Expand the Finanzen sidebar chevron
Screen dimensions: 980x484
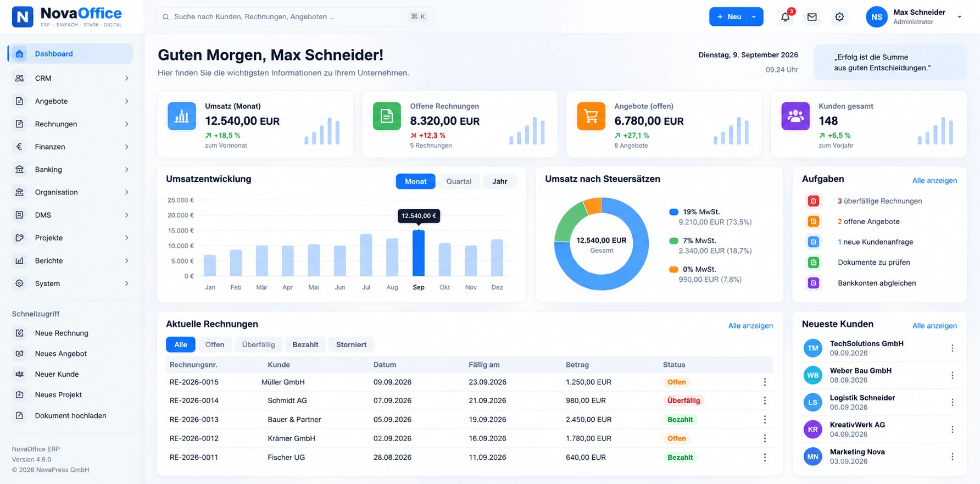(127, 147)
